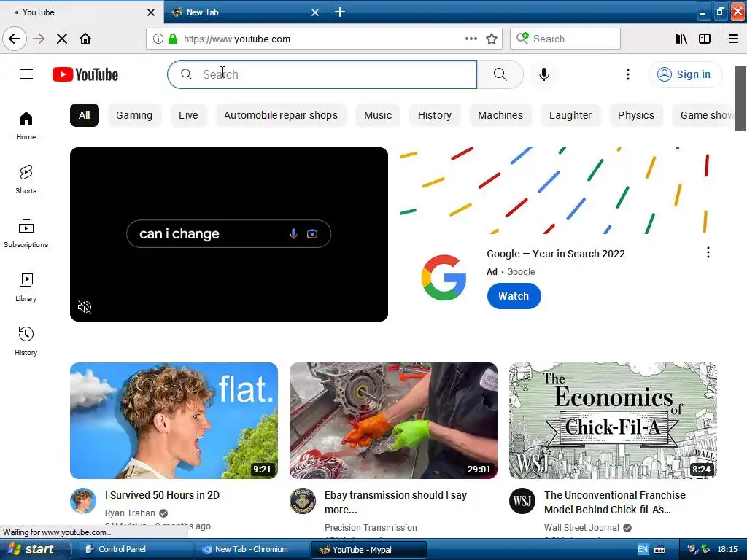Open the Library bookshelf icon in toolbar
The image size is (747, 560).
tap(681, 39)
